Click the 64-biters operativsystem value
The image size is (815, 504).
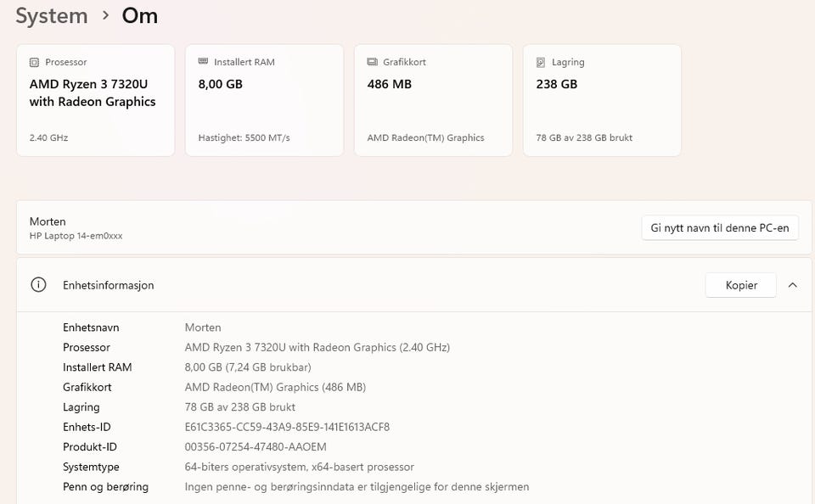click(300, 467)
